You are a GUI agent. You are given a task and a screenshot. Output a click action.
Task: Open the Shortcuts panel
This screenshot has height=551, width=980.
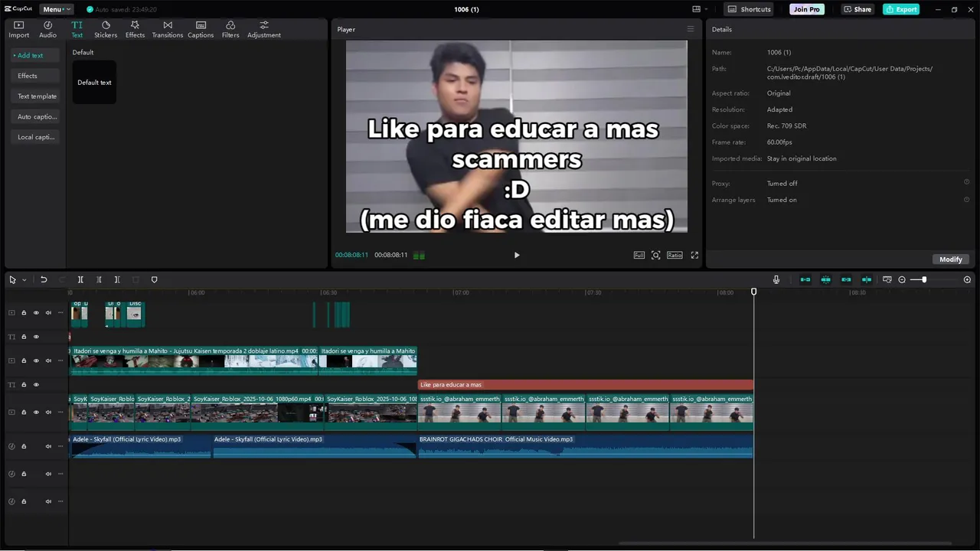749,9
